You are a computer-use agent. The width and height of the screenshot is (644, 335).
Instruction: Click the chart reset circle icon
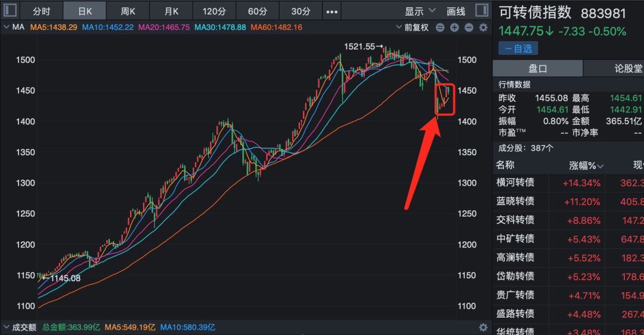click(x=440, y=27)
